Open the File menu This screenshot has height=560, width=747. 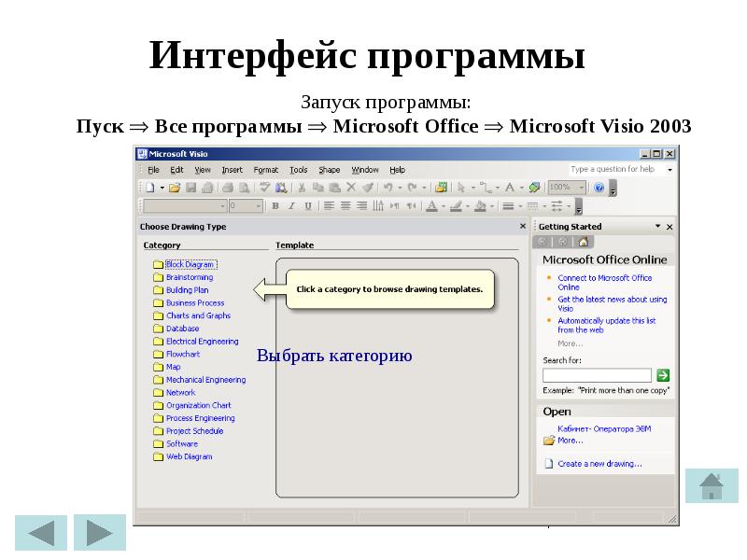point(153,170)
